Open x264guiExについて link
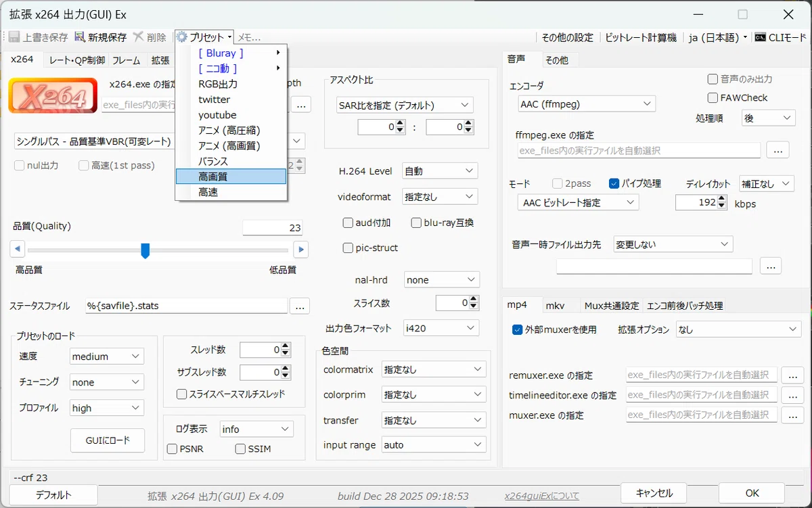Viewport: 812px width, 508px height. coord(542,496)
